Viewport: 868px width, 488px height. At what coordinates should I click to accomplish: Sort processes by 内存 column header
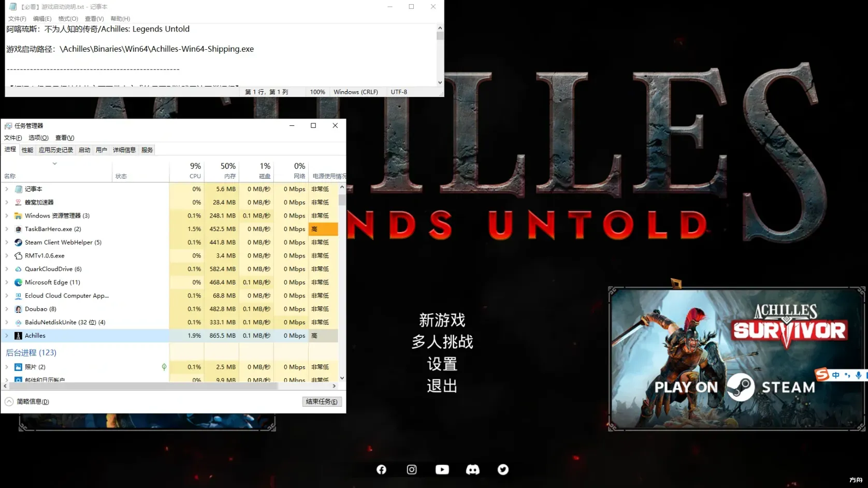(x=222, y=170)
